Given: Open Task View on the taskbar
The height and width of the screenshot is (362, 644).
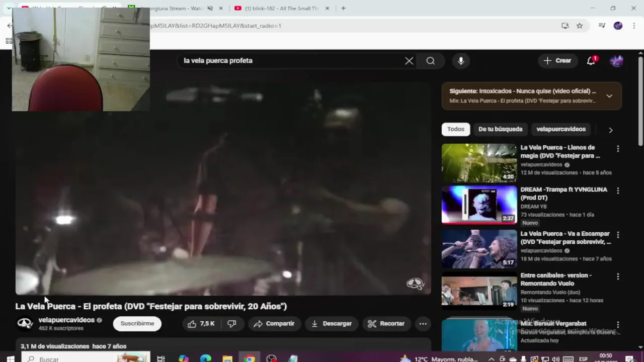Looking at the screenshot, I should 161,359.
